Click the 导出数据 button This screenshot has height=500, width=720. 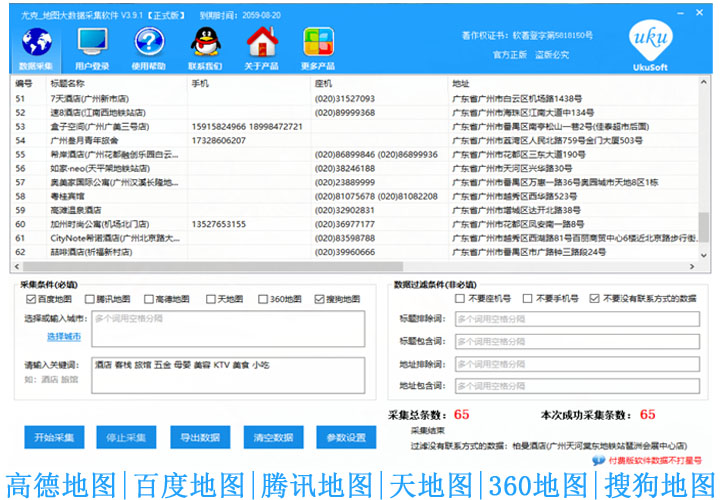(x=200, y=437)
